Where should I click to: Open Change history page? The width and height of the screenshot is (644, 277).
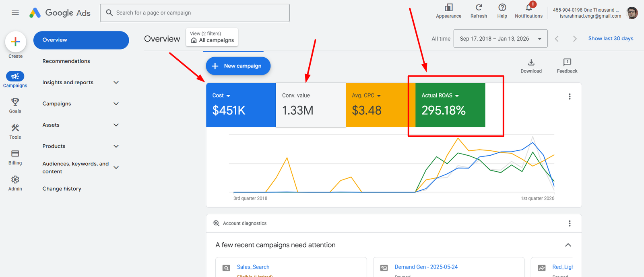point(62,189)
